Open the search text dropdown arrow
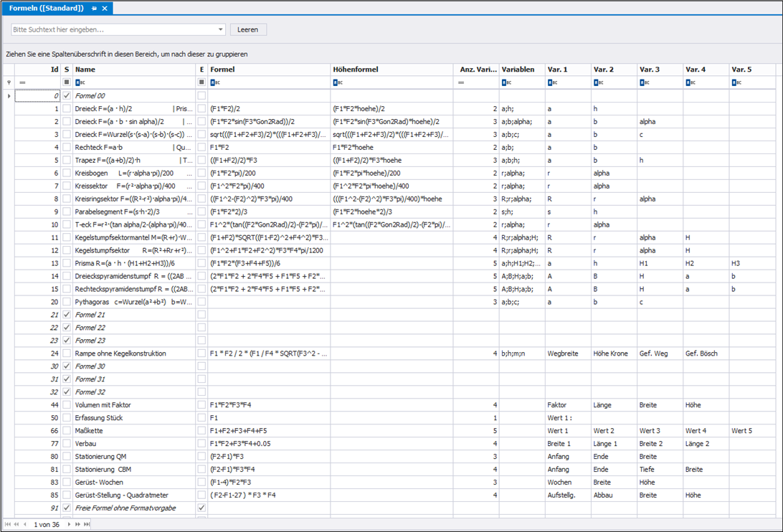This screenshot has width=783, height=532. [x=220, y=30]
